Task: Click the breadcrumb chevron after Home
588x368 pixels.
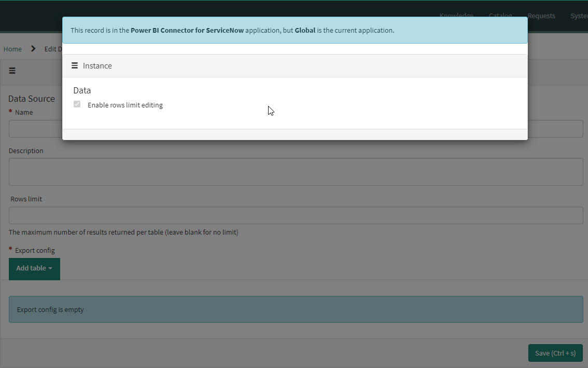Action: coord(33,48)
